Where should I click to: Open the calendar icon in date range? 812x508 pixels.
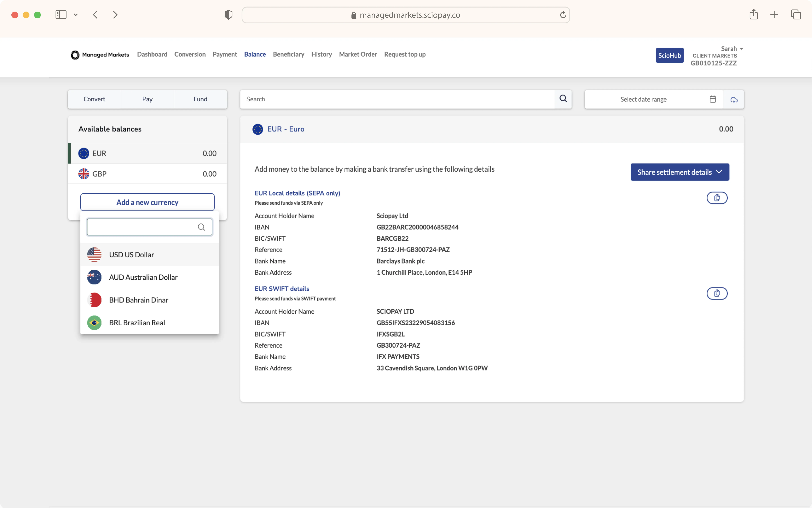pos(713,99)
